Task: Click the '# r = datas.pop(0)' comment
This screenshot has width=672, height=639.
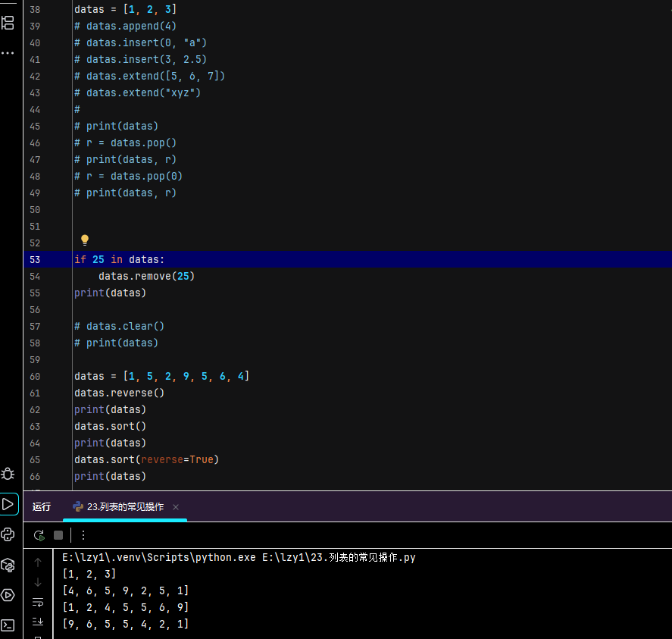Action: tap(129, 177)
